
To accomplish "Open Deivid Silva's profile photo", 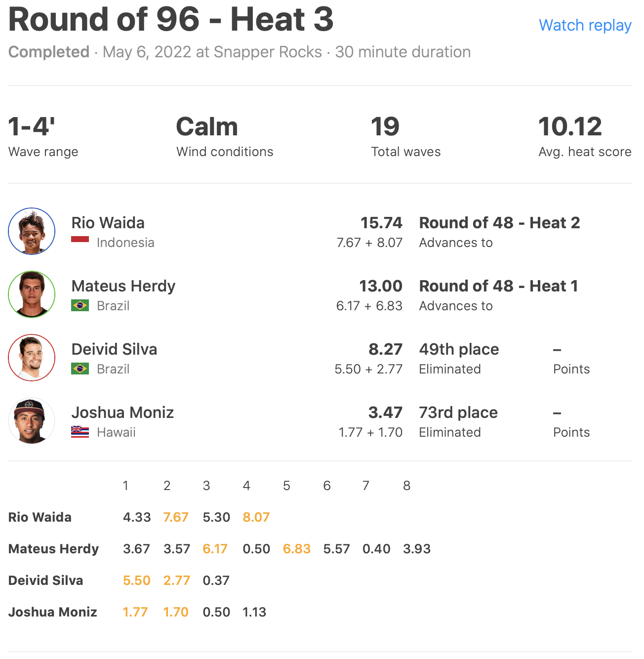I will tap(32, 358).
